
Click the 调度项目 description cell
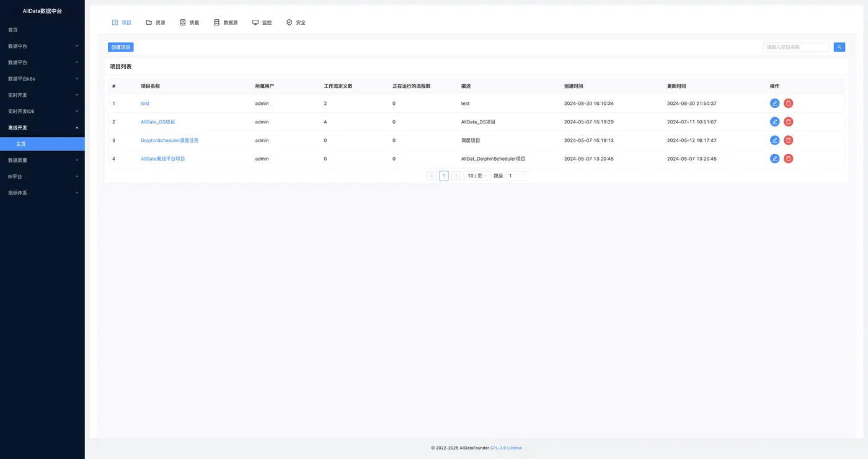[x=471, y=140]
